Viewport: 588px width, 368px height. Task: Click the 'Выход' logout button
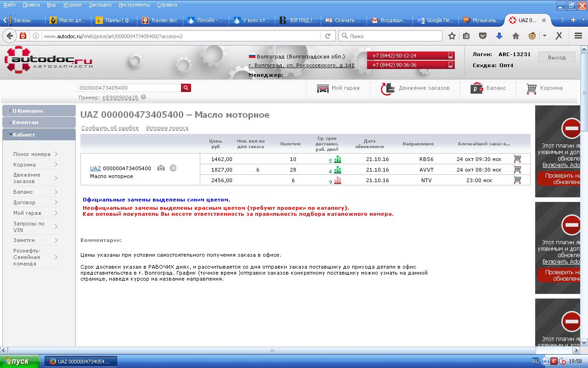pyautogui.click(x=557, y=57)
